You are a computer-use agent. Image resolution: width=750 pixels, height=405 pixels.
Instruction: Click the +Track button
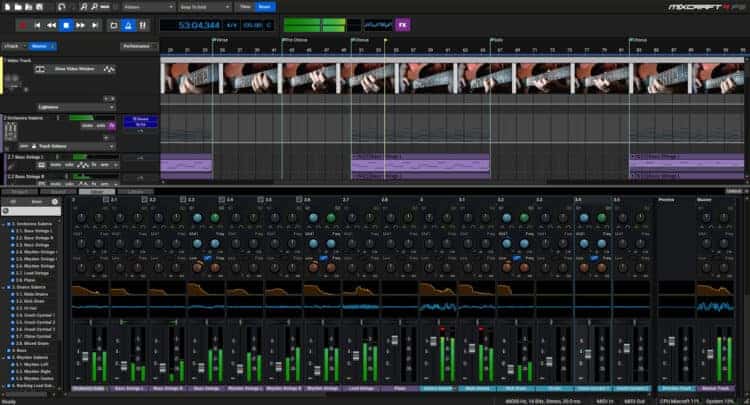(12, 46)
